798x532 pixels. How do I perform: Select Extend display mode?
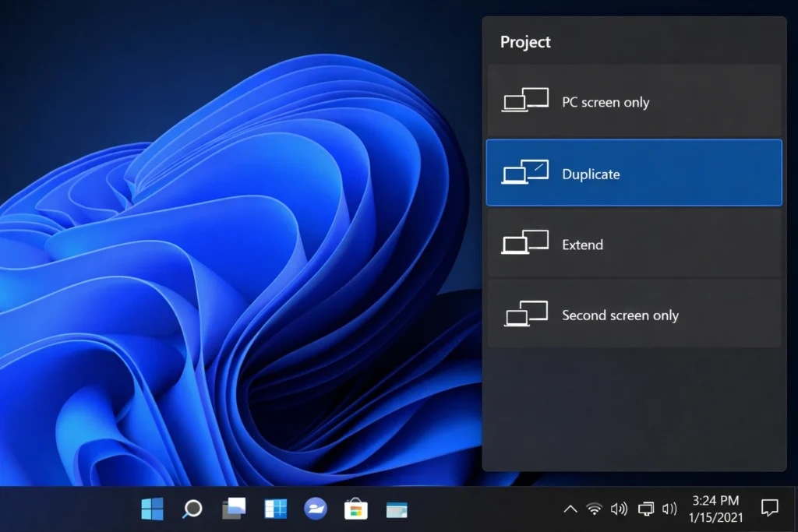point(634,244)
